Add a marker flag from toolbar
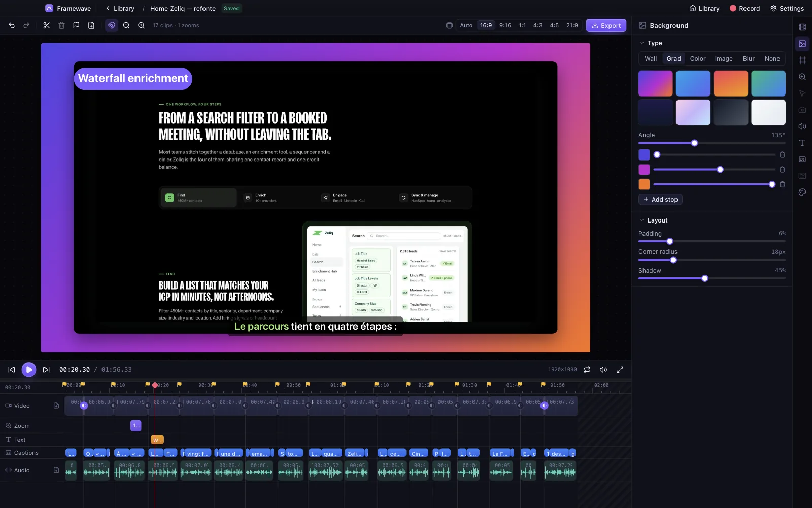812x508 pixels. pyautogui.click(x=76, y=25)
